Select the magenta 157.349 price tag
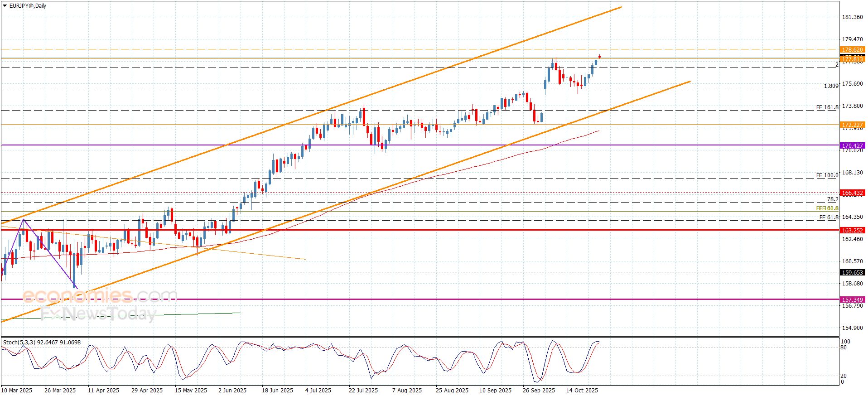This screenshot has width=868, height=396. coord(852,299)
